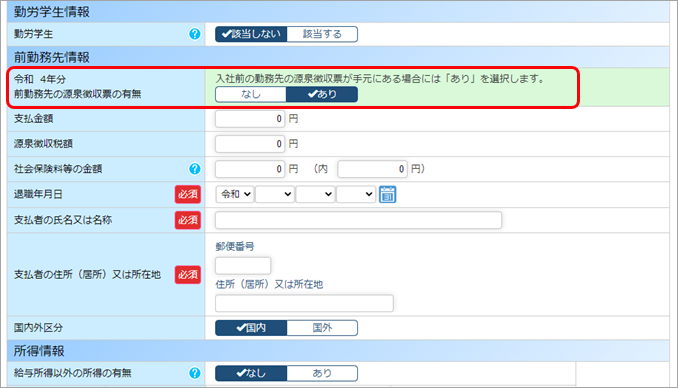The height and width of the screenshot is (388, 678).
Task: Choose あり for 前勤務先の源泉徴収票の有無
Action: 322,94
